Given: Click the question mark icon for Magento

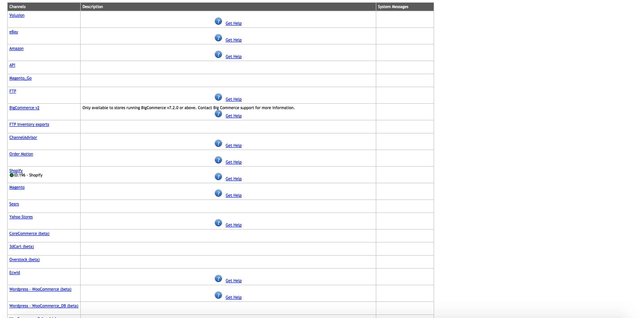Looking at the screenshot, I should (218, 193).
